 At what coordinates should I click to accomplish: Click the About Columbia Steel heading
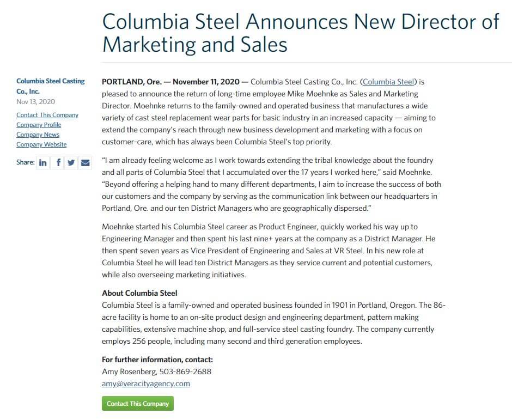click(x=139, y=293)
